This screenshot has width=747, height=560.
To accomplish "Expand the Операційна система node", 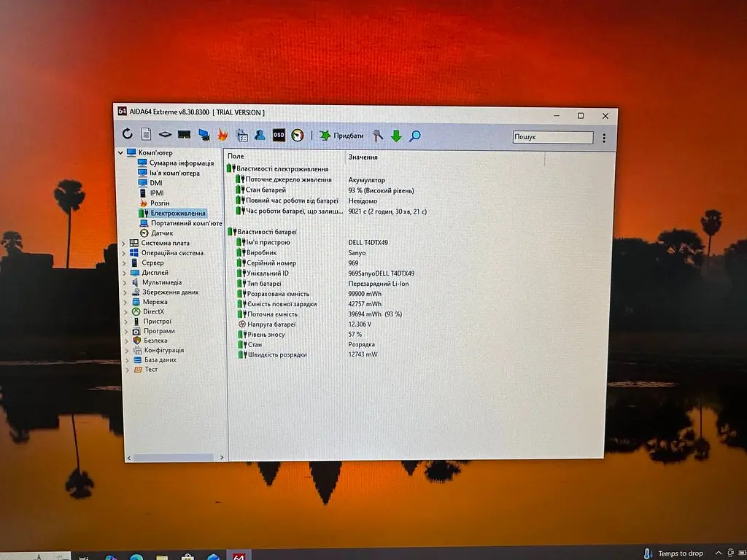I will 124,253.
